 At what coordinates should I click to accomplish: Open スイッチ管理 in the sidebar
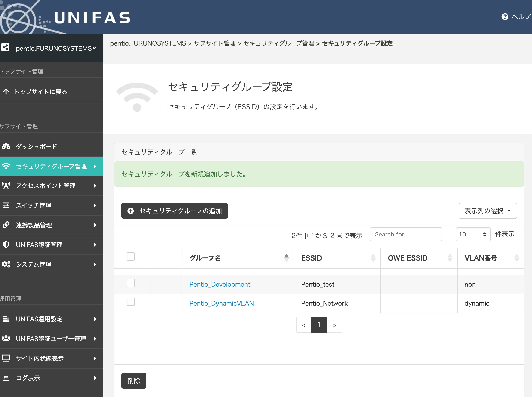click(x=33, y=205)
